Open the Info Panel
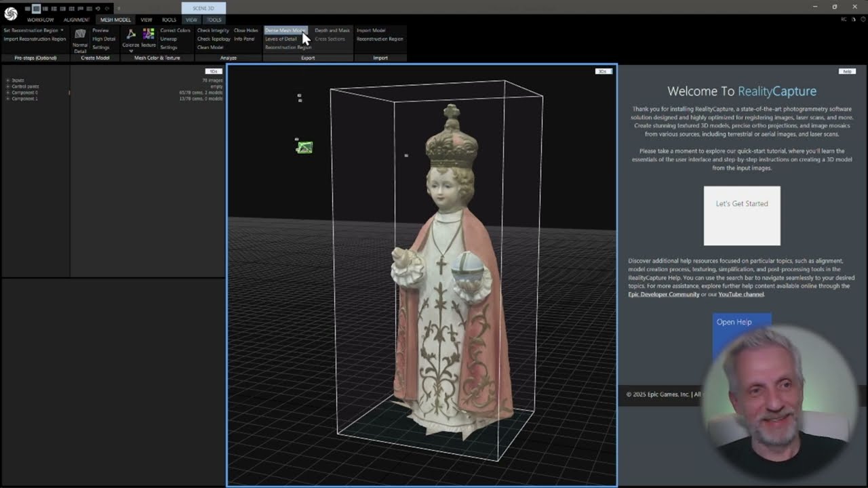 click(x=244, y=39)
